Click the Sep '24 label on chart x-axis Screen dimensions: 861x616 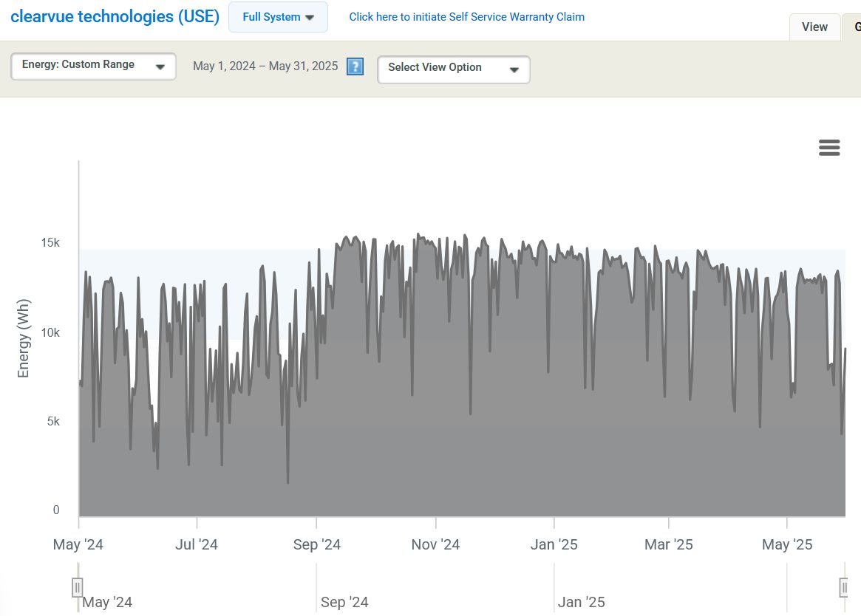316,545
